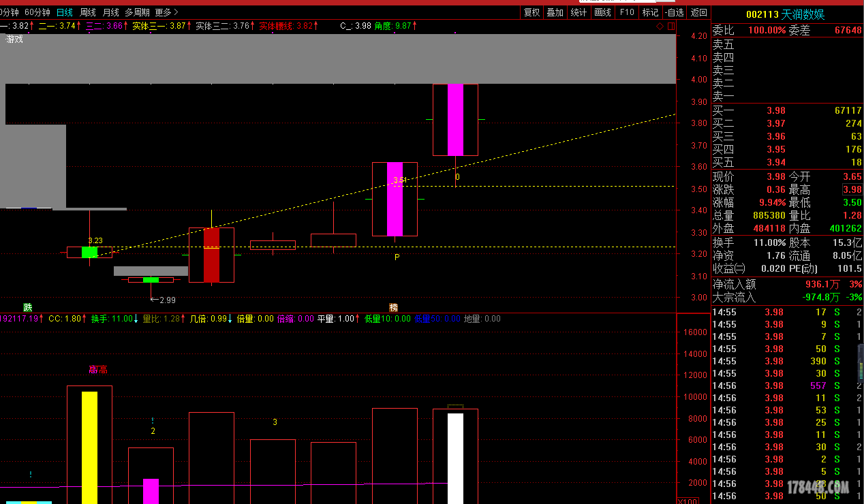Click the 地量 0.00 indicator

point(482,319)
